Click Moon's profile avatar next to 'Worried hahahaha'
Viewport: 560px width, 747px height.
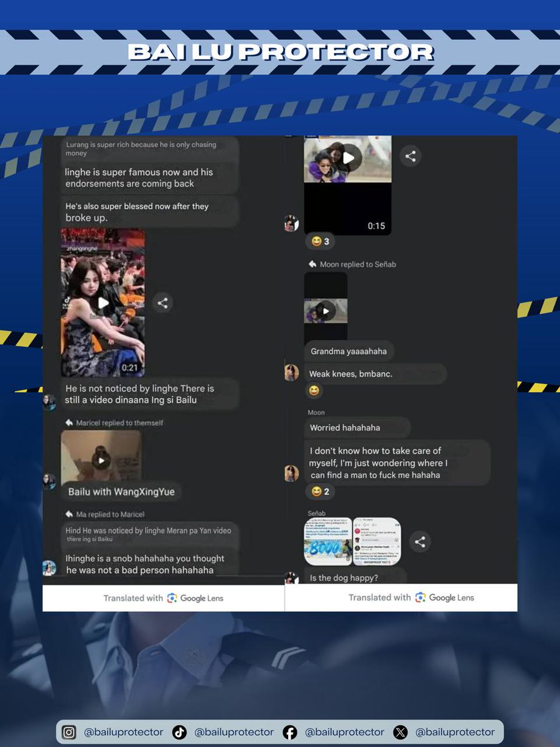pyautogui.click(x=291, y=473)
